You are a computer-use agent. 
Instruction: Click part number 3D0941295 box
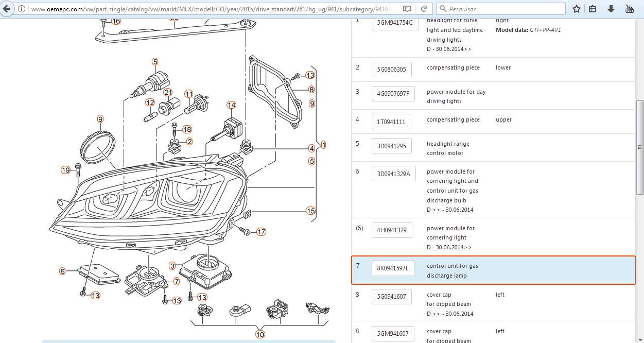click(x=391, y=146)
